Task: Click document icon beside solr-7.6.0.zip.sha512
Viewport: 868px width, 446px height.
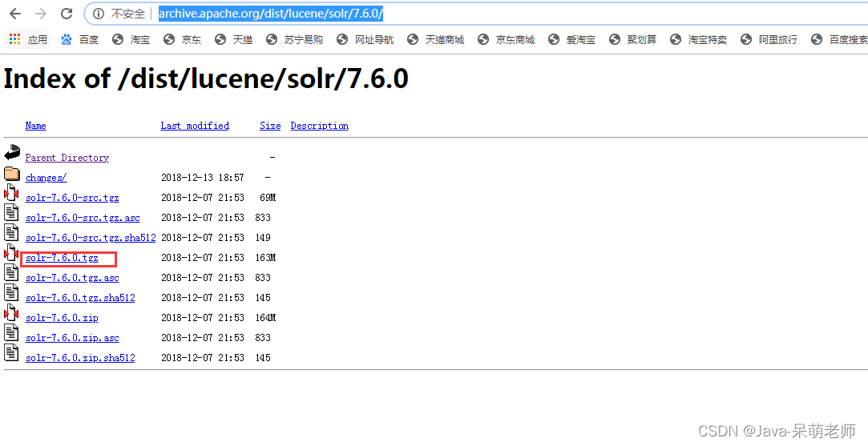Action: (12, 352)
